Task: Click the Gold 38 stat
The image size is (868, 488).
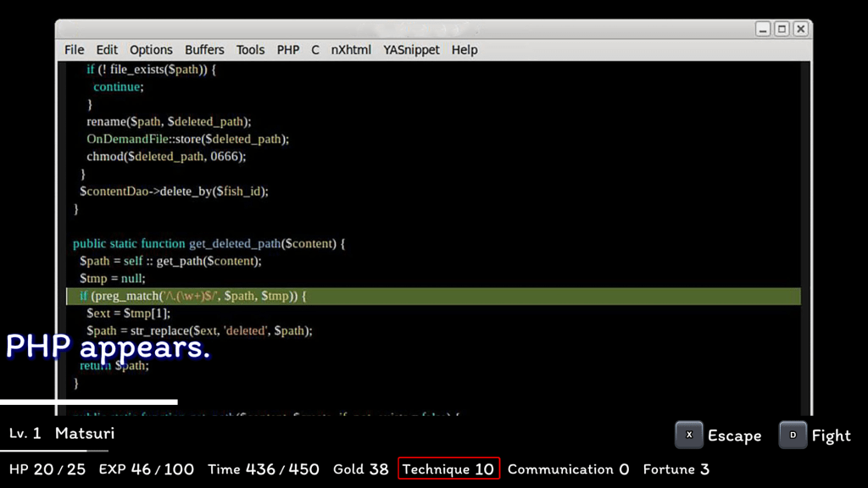Action: click(x=360, y=469)
